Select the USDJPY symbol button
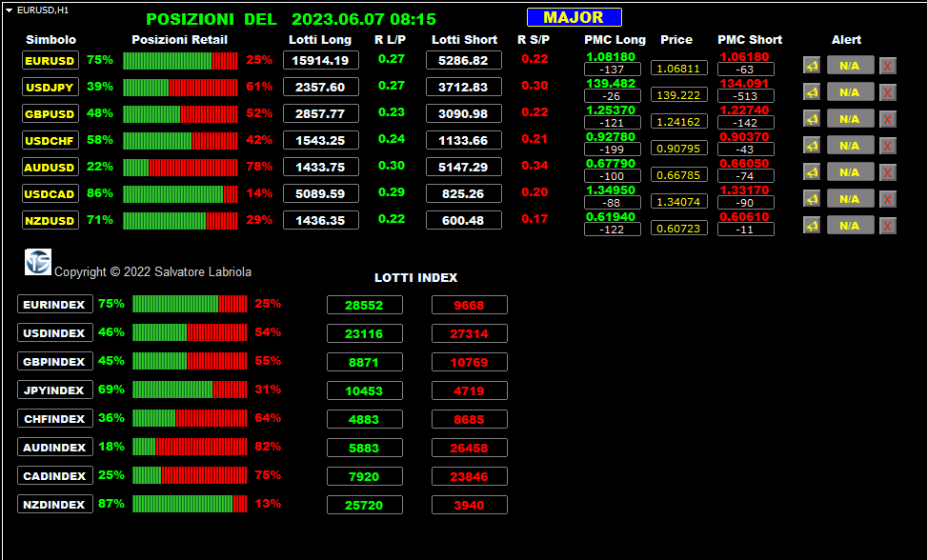 point(50,87)
